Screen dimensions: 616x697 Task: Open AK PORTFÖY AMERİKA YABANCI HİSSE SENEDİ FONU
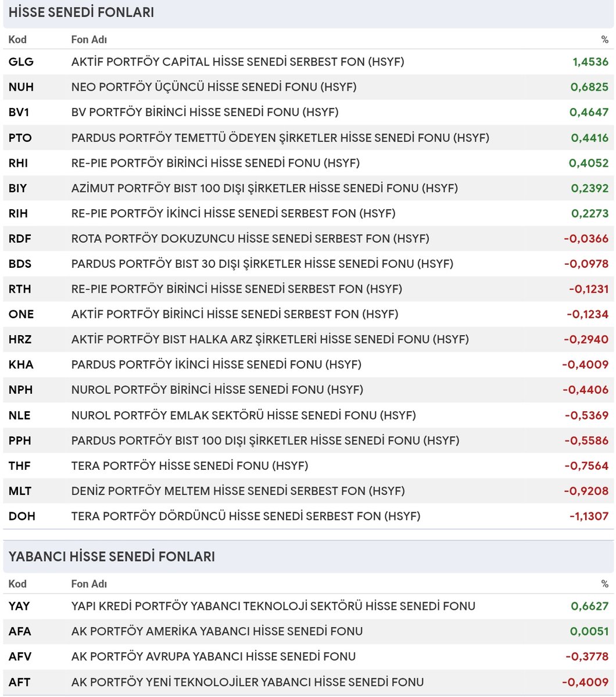pyautogui.click(x=217, y=631)
